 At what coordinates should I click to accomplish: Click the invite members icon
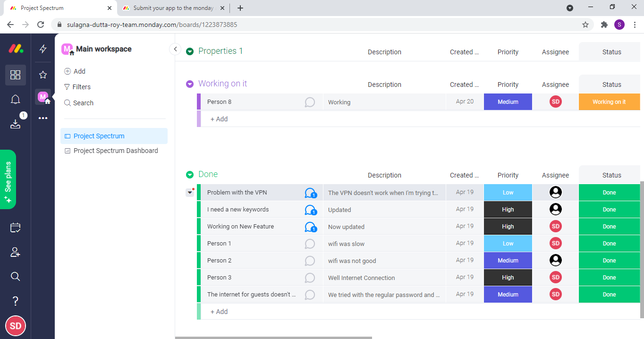point(15,252)
